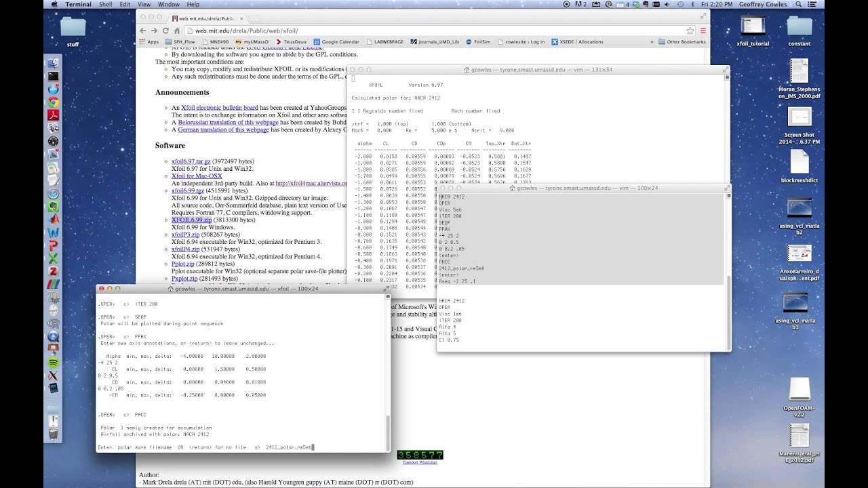Open the Terminal application menu
The height and width of the screenshot is (488, 868).
[79, 5]
